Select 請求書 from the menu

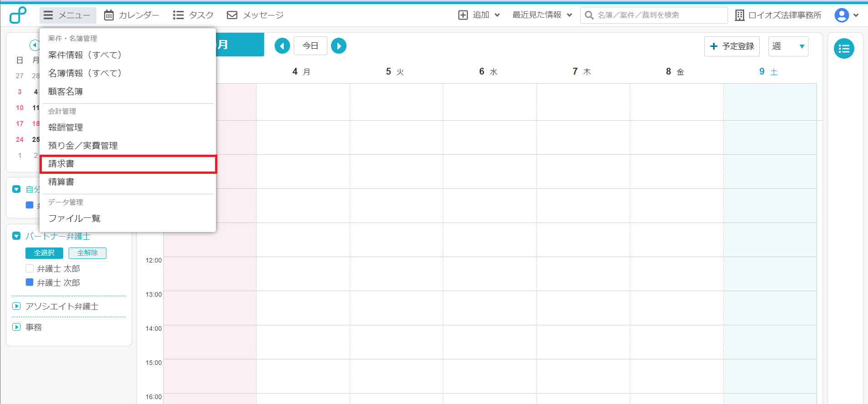click(x=128, y=164)
